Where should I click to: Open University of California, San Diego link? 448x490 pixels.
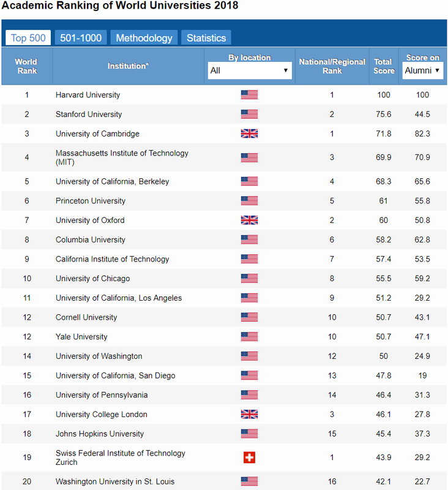click(x=116, y=375)
